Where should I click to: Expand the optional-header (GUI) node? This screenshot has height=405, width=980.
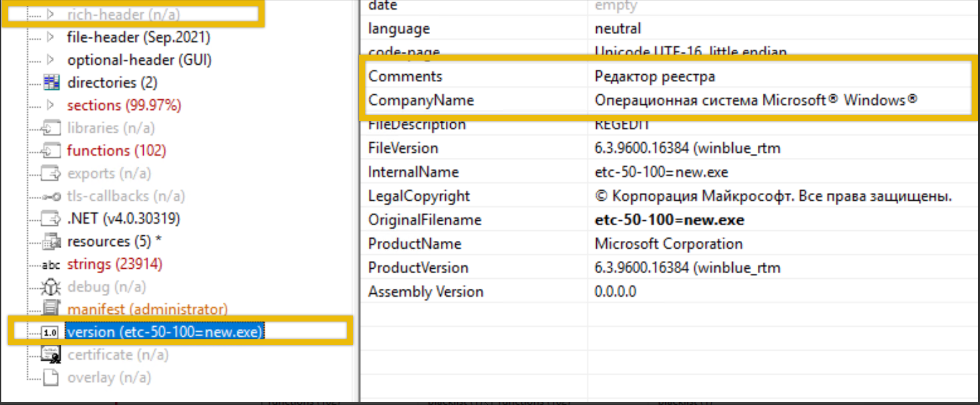50,60
